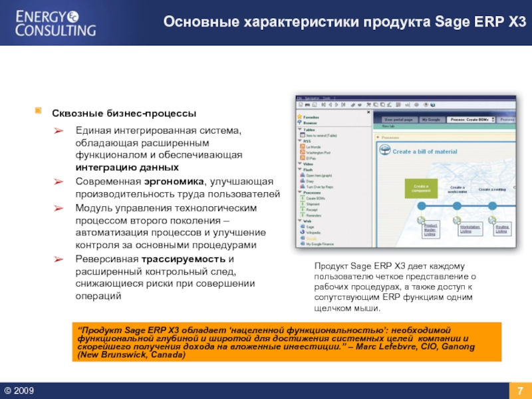Switch to My Google tab

[x=431, y=120]
